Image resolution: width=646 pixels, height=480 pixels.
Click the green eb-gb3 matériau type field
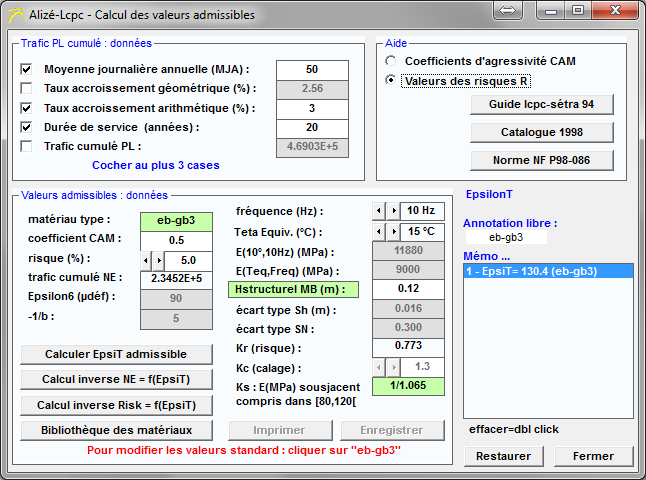coord(176,221)
